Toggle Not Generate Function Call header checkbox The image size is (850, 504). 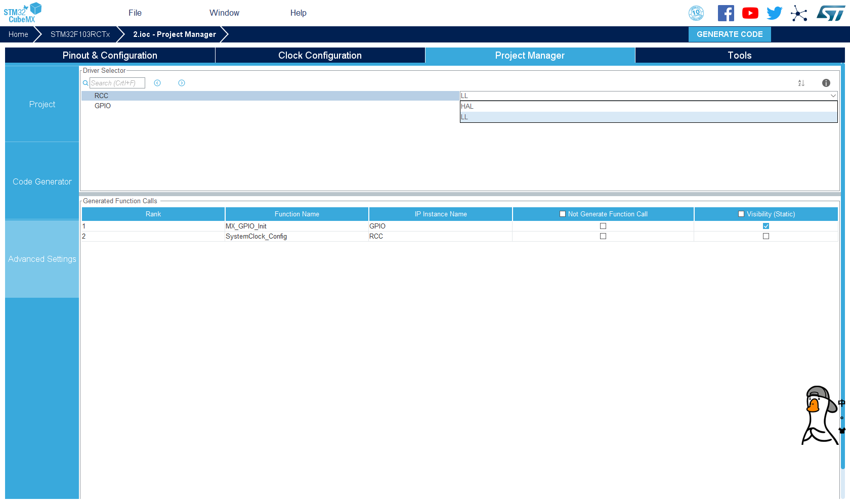pos(563,214)
